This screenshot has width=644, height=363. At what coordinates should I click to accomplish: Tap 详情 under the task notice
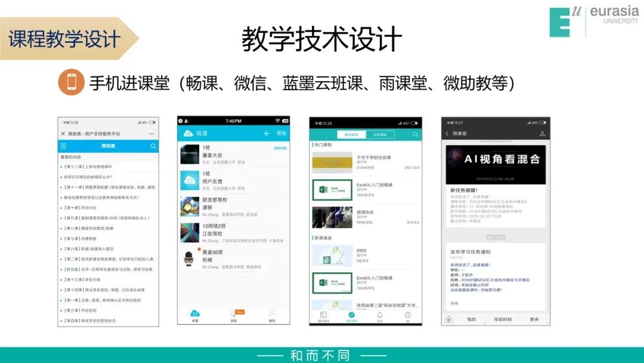tap(454, 303)
